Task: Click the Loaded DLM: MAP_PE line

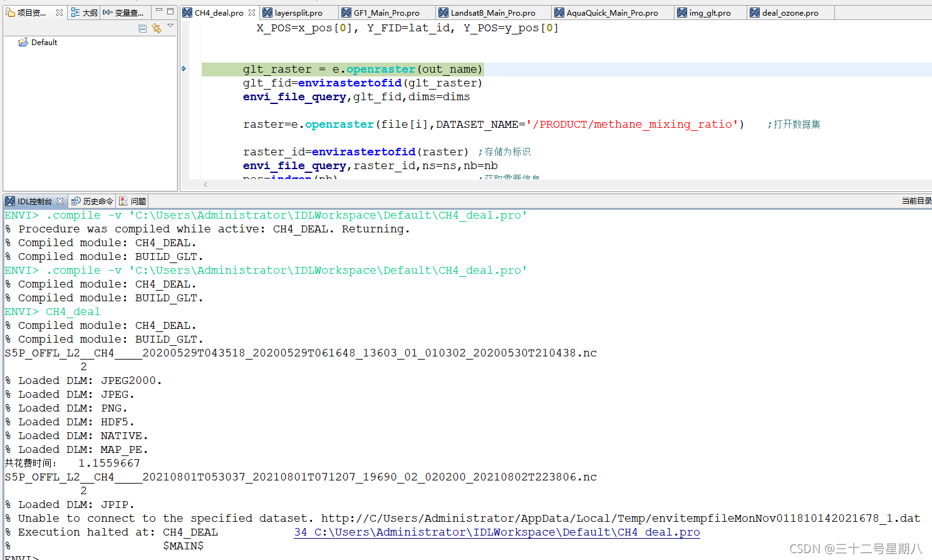Action: [76, 449]
